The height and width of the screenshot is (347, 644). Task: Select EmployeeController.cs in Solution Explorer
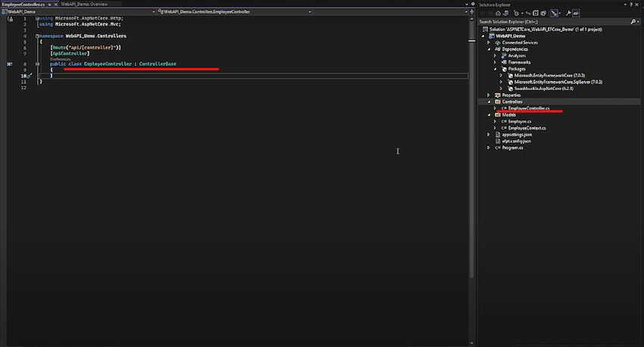point(529,108)
